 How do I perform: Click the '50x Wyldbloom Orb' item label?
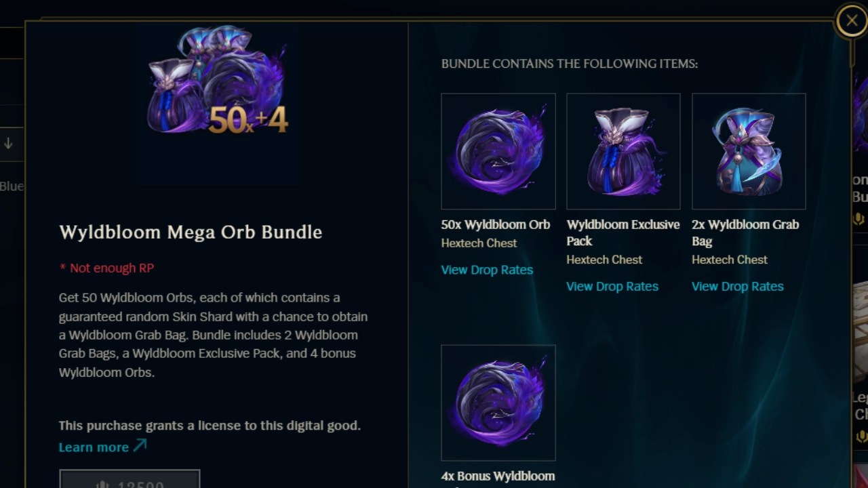pos(496,224)
